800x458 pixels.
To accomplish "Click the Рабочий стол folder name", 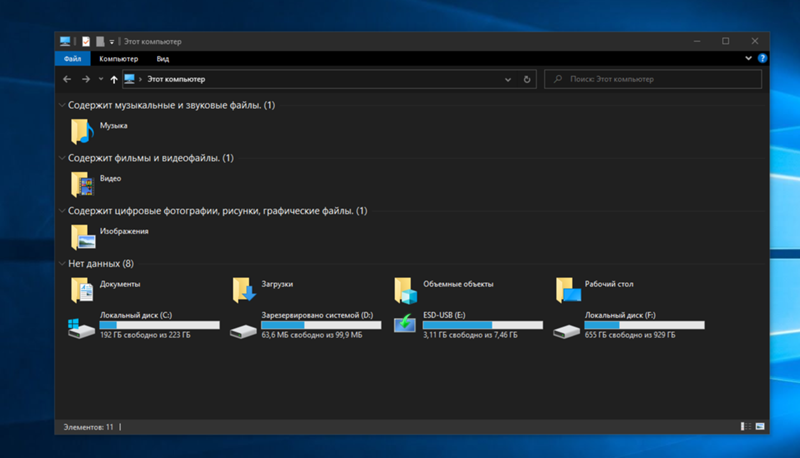I will 609,284.
